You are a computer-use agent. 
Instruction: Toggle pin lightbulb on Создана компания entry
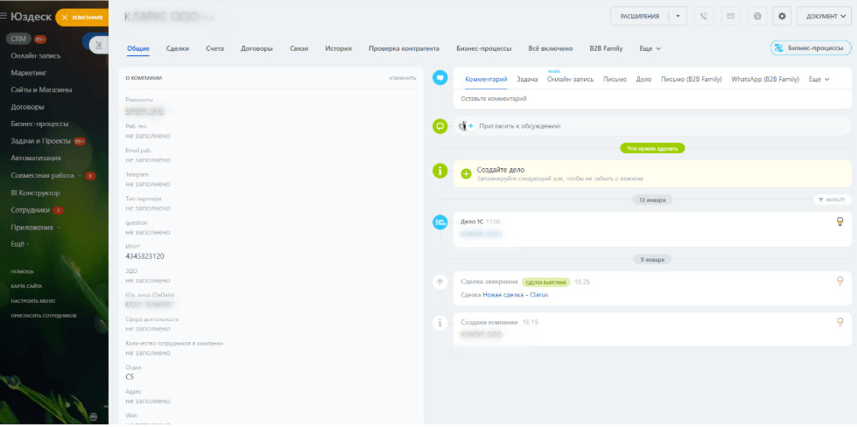point(841,322)
